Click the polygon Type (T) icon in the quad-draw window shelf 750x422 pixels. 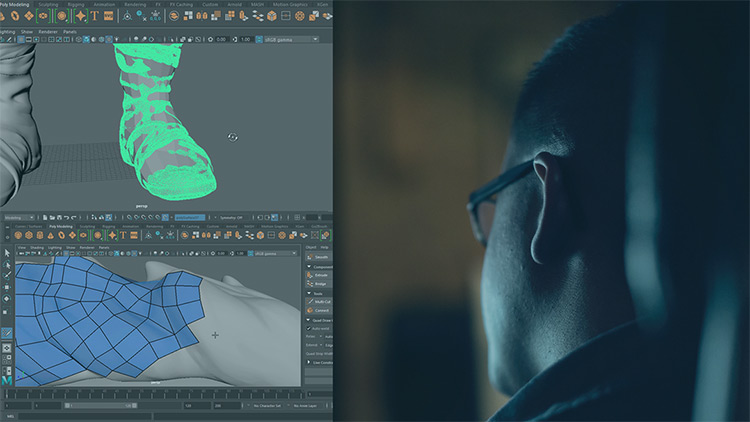point(123,235)
